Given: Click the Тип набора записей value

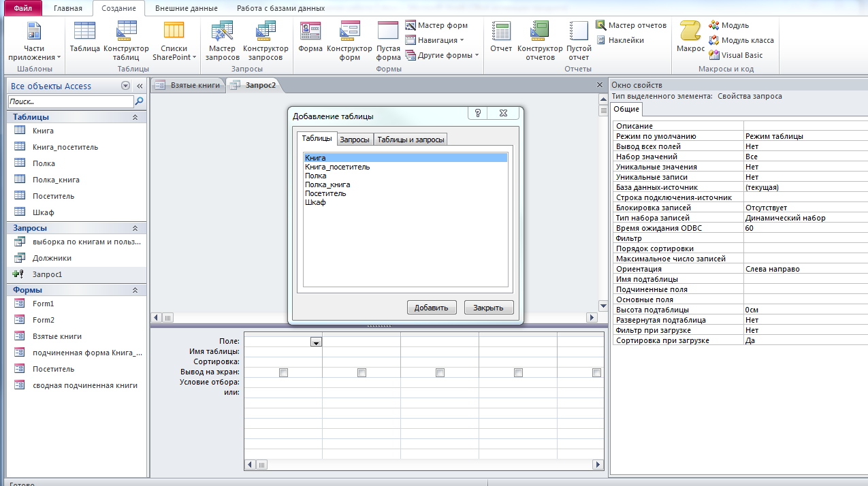Looking at the screenshot, I should click(x=805, y=218).
